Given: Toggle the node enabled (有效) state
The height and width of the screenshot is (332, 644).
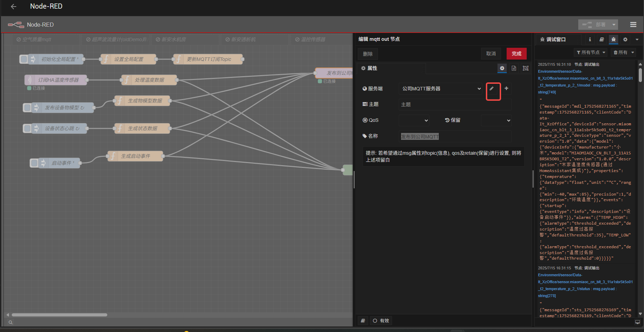Looking at the screenshot, I should pyautogui.click(x=381, y=321).
